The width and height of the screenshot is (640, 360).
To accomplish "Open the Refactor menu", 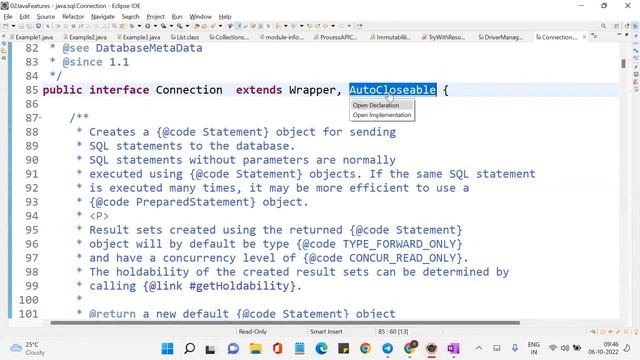I will pyautogui.click(x=73, y=17).
